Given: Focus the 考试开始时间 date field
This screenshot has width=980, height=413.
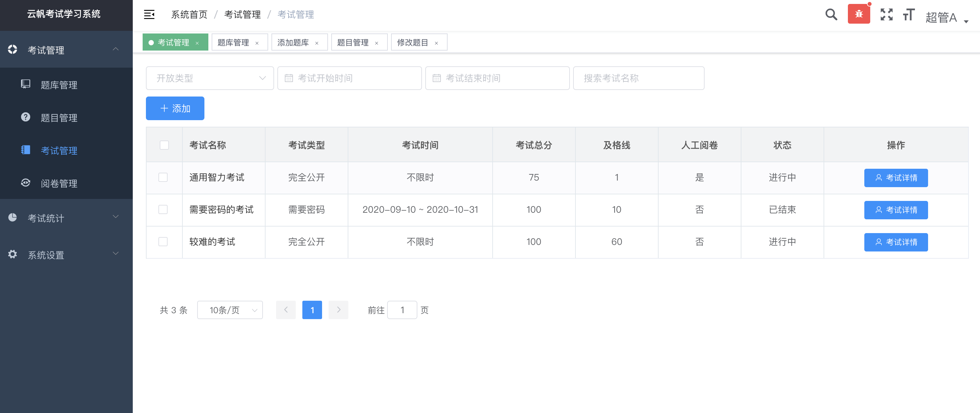Looking at the screenshot, I should (x=349, y=78).
